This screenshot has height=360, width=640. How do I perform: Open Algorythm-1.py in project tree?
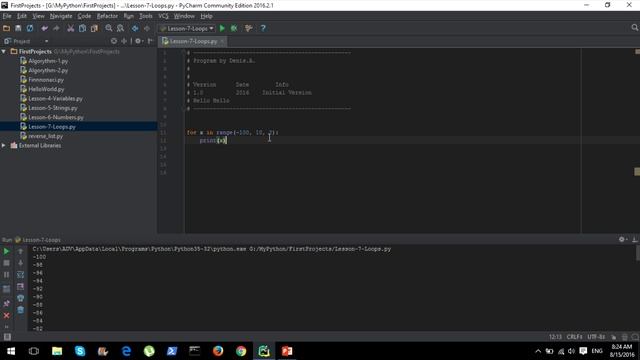48,61
